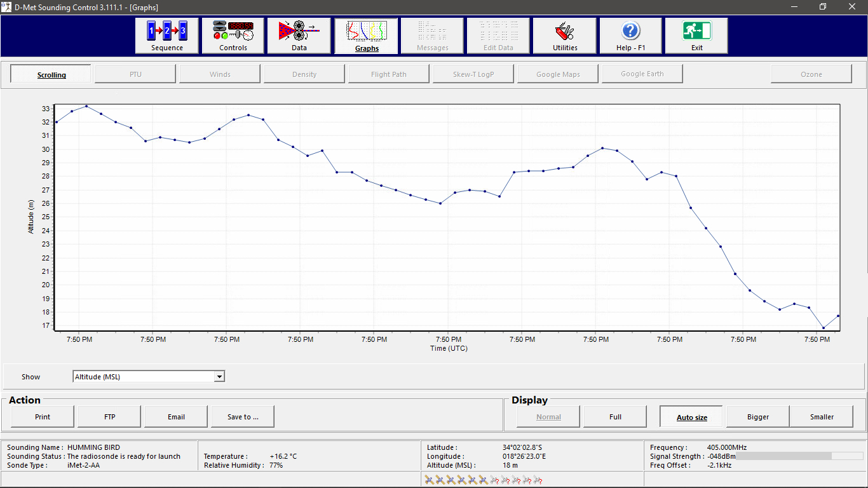The width and height of the screenshot is (868, 488).
Task: Click the Signal Strength bar
Action: click(790, 456)
